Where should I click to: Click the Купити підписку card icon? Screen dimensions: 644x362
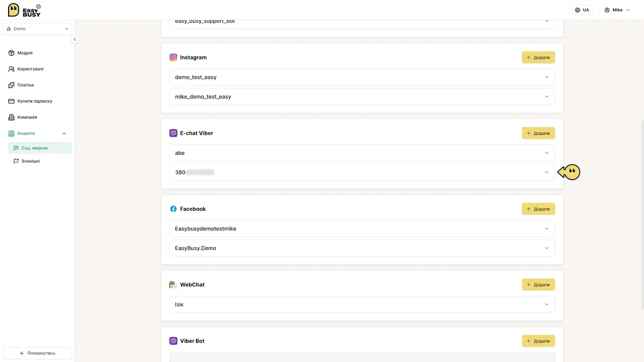pos(11,101)
